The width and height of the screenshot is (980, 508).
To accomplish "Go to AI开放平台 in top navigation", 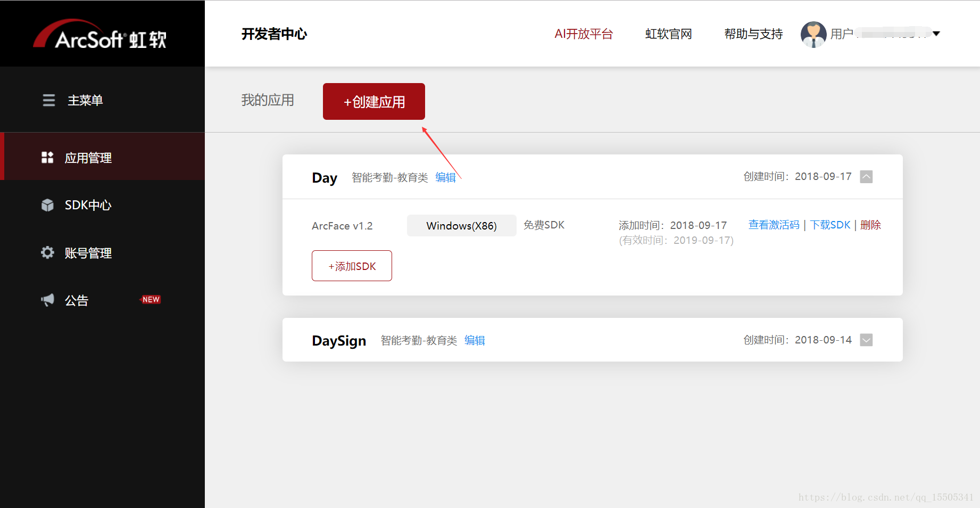I will click(x=584, y=34).
